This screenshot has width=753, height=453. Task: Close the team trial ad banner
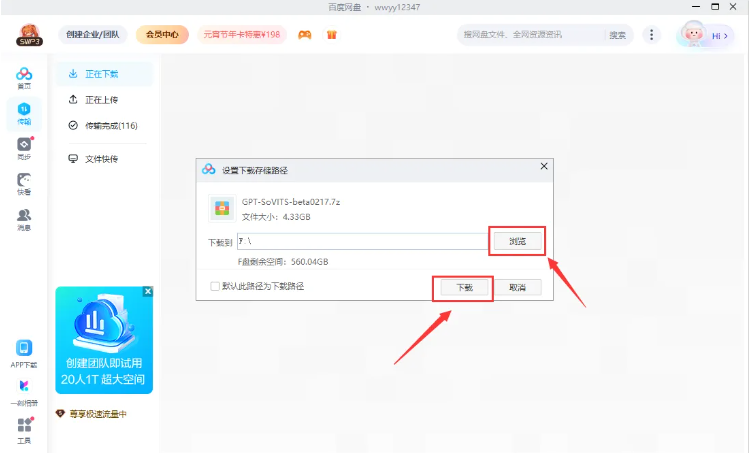(148, 292)
